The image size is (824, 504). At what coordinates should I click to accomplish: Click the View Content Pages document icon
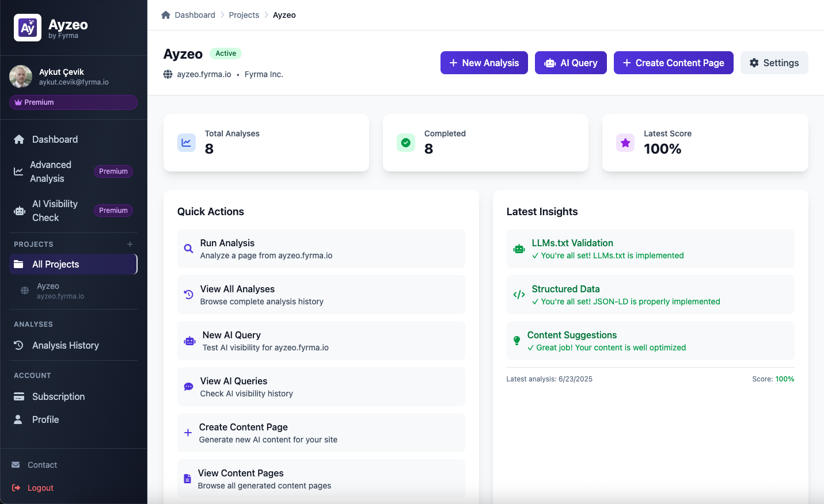[187, 479]
